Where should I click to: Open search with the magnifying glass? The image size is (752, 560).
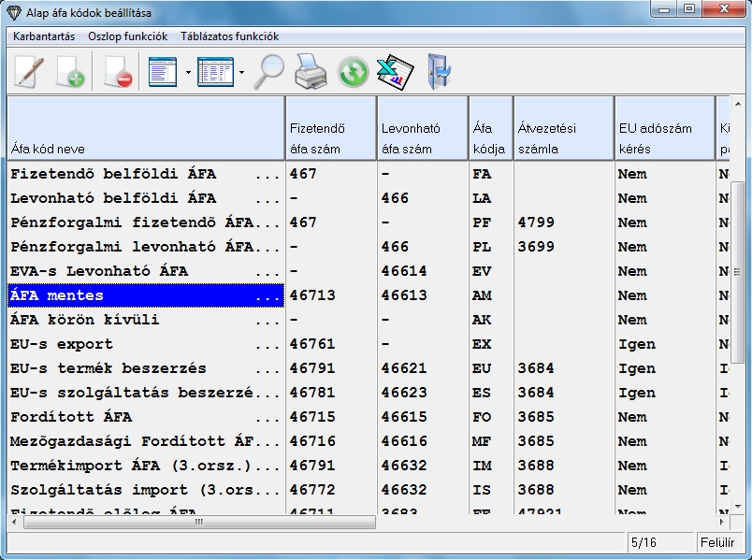pos(270,72)
